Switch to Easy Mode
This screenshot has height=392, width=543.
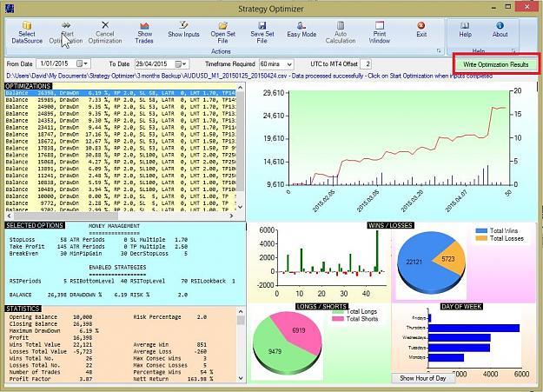click(301, 30)
